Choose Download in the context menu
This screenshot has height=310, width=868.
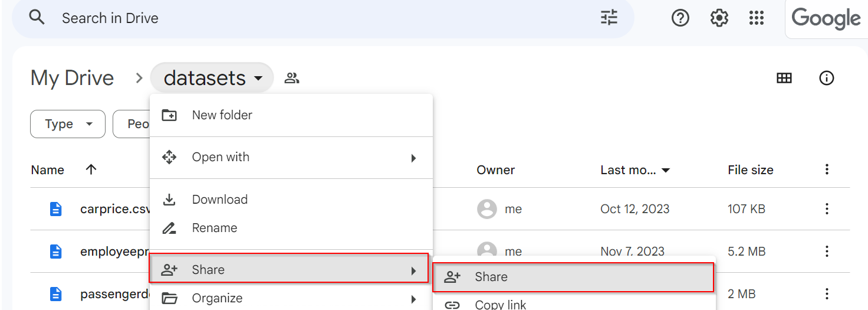[x=219, y=200]
